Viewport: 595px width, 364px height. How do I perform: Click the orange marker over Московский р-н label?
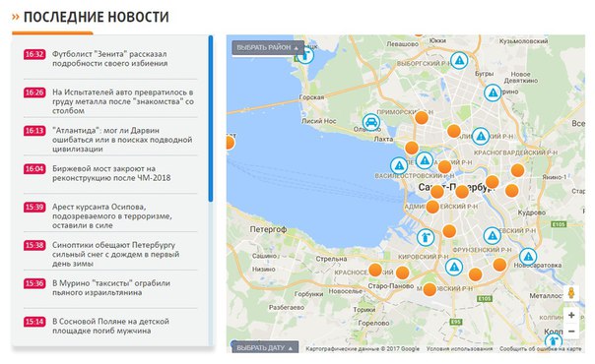[430, 289]
